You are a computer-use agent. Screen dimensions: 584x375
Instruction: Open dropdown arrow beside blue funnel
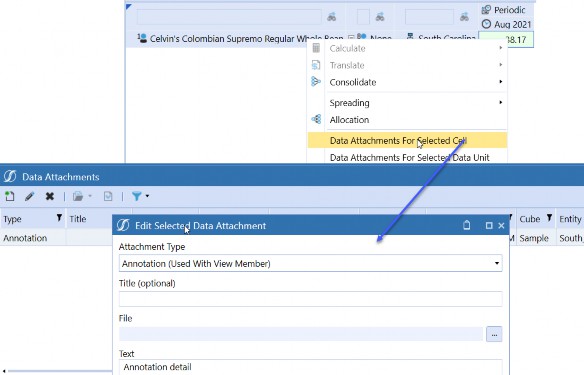coord(147,196)
